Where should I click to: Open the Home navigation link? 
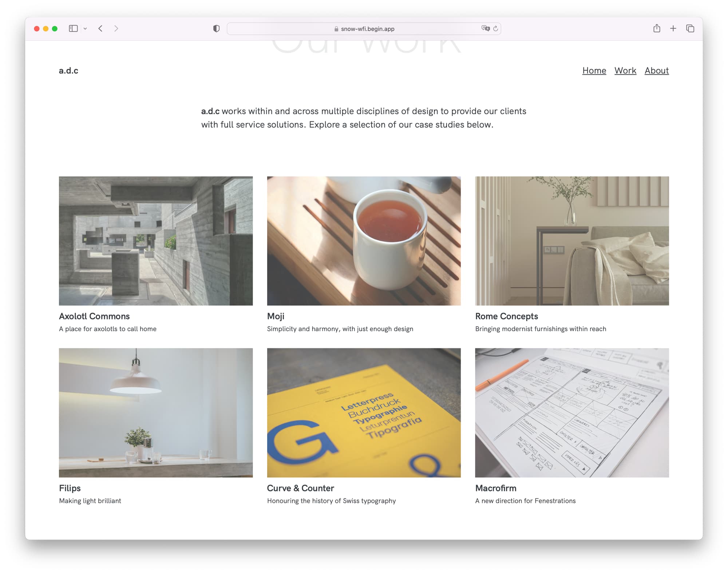tap(594, 71)
